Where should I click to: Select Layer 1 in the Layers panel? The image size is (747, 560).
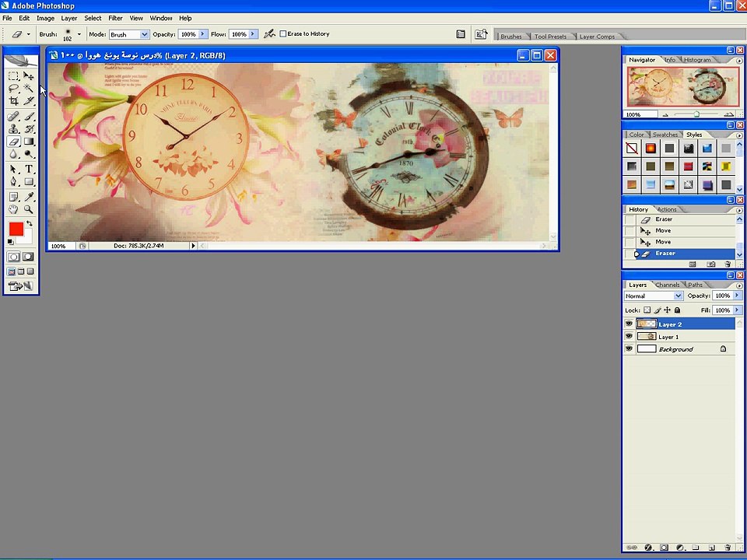[685, 337]
